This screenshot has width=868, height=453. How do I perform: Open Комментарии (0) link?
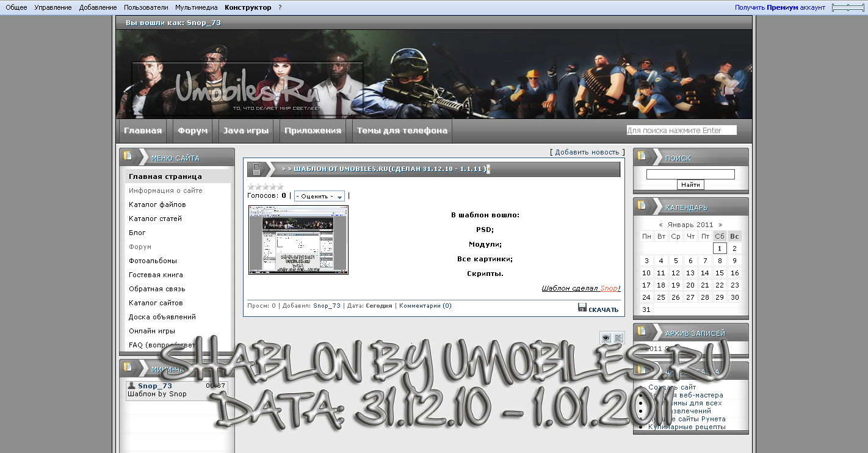point(425,306)
